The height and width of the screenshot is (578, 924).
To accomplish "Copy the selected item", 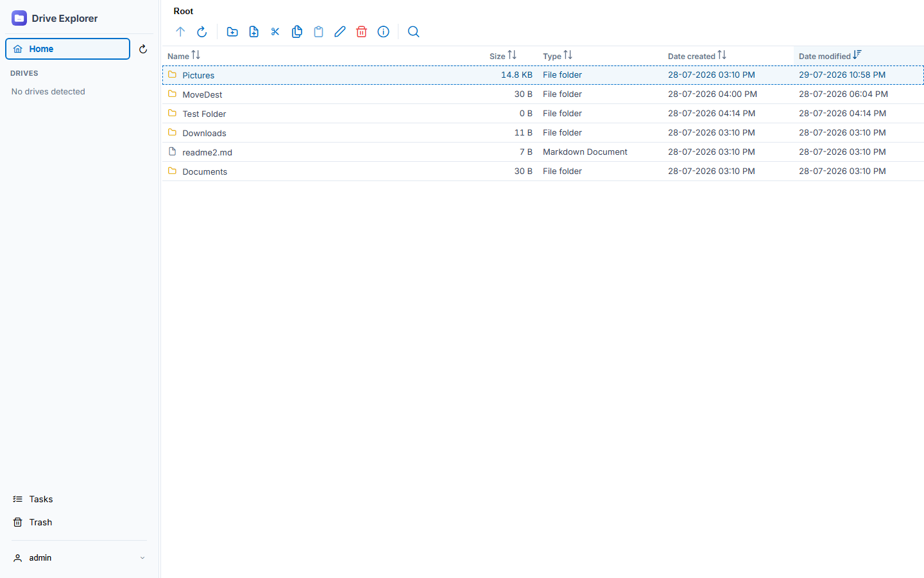I will [297, 31].
